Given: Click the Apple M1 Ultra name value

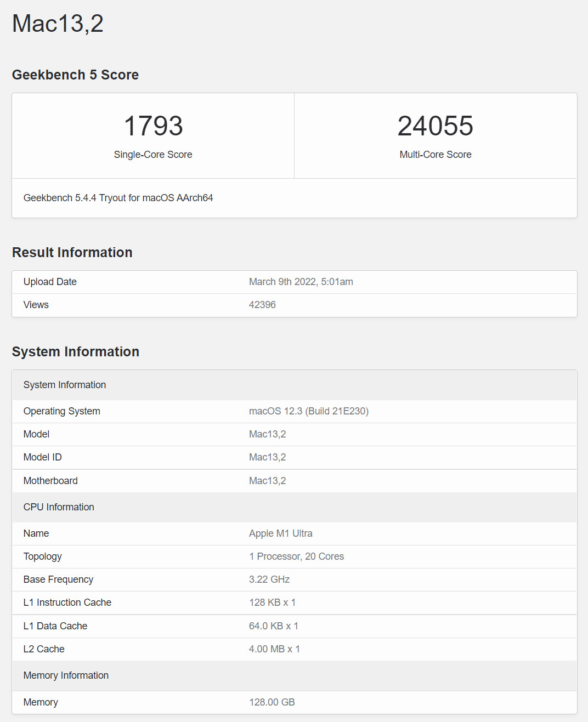Looking at the screenshot, I should pyautogui.click(x=281, y=533).
